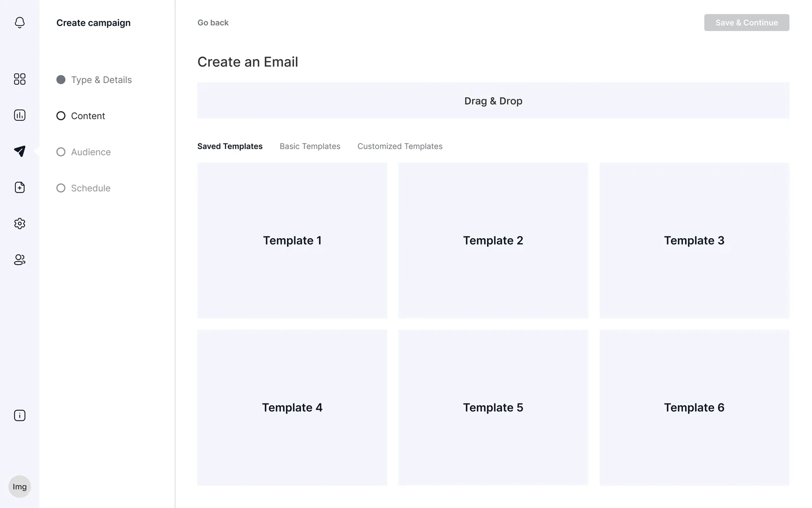
Task: Click the Create campaign heading
Action: [94, 23]
